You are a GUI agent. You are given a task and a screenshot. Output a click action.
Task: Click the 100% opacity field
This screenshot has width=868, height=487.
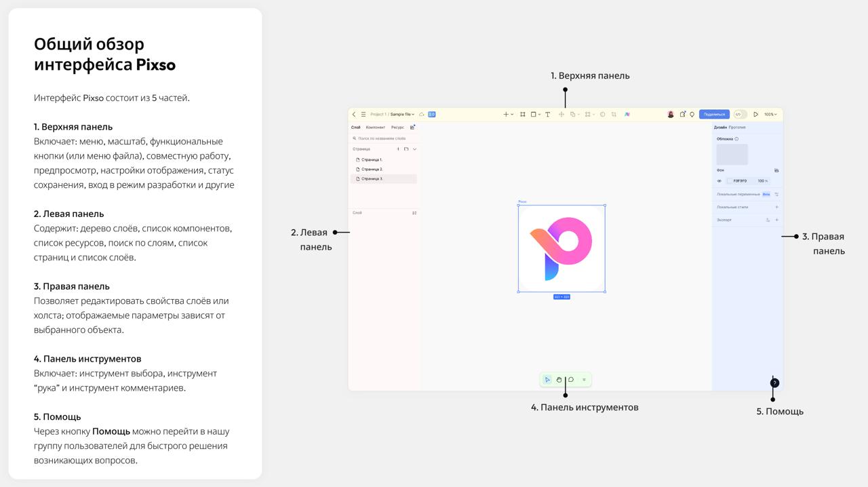coord(763,181)
